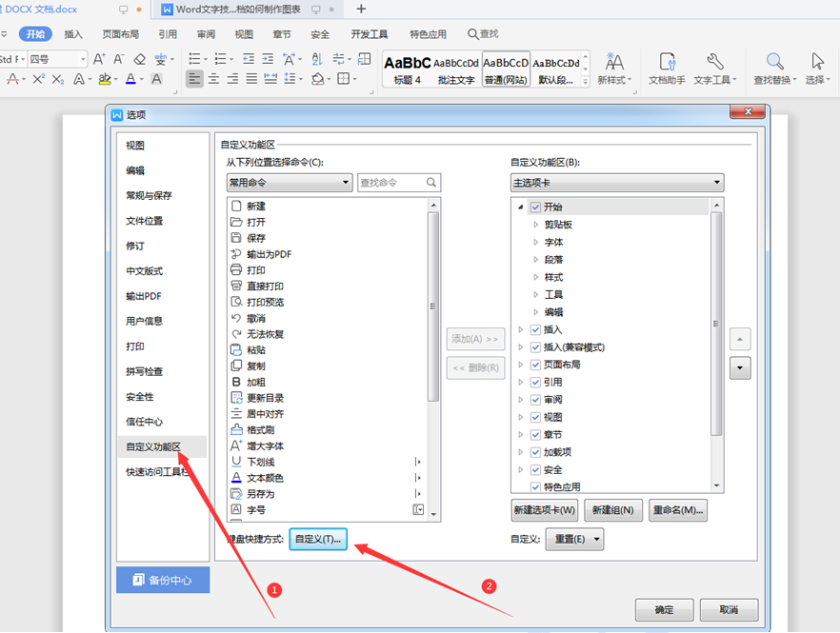Screen dimensions: 840x633
Task: Apply superscript formatting icon
Action: (38, 78)
